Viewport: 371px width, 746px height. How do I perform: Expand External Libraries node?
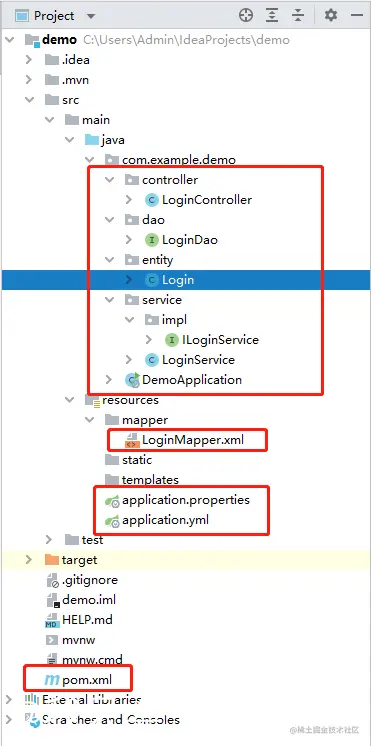tap(9, 700)
